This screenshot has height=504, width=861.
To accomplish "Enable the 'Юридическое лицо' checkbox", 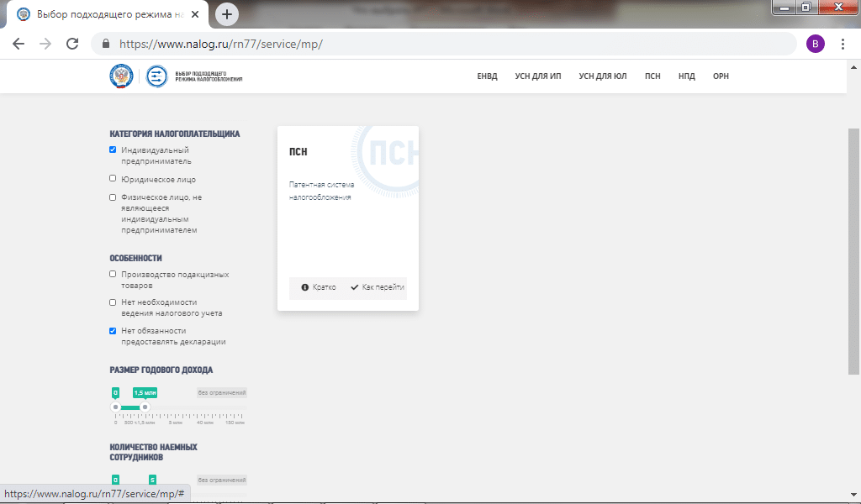I will click(114, 179).
